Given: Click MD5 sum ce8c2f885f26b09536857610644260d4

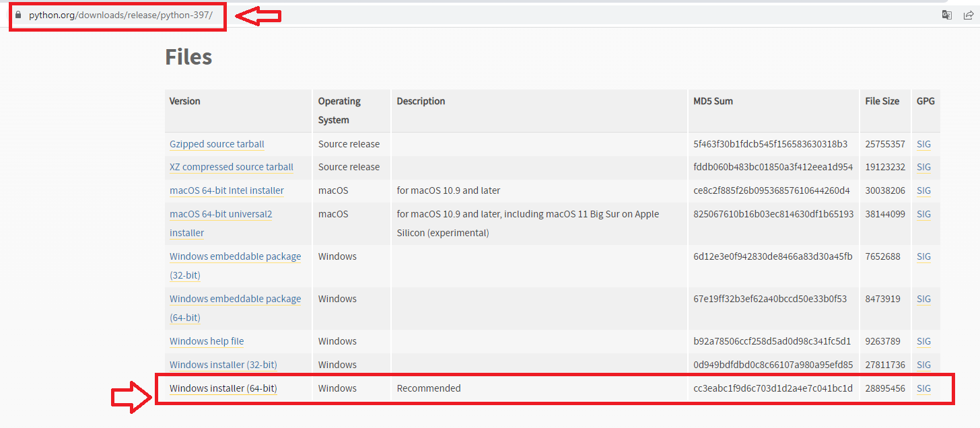Looking at the screenshot, I should [x=771, y=190].
